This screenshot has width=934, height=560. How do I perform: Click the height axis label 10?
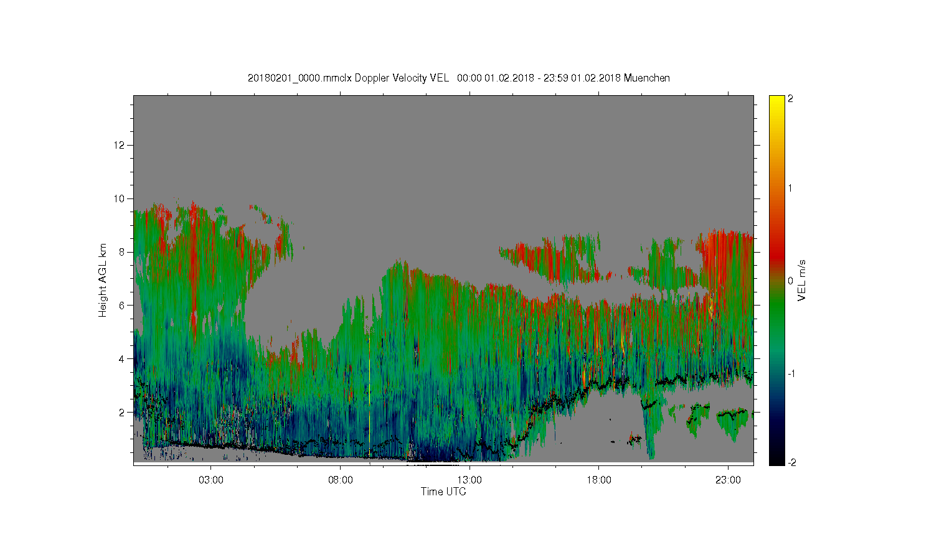(120, 198)
